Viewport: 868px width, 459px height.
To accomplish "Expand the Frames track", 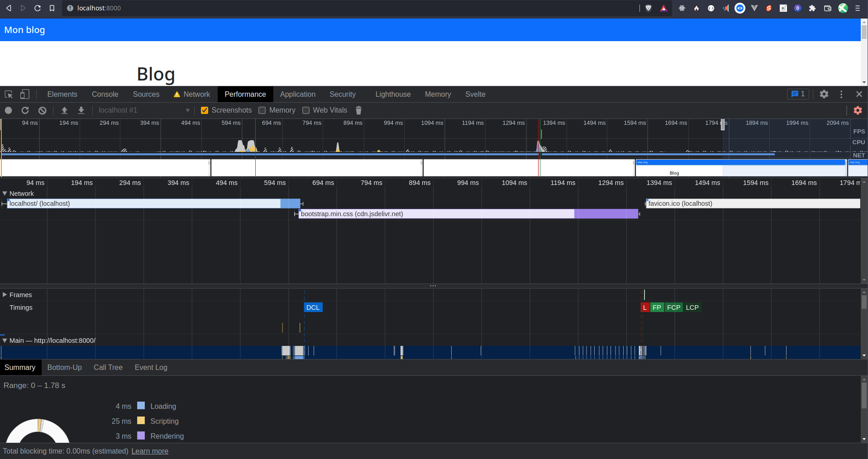I will point(5,295).
